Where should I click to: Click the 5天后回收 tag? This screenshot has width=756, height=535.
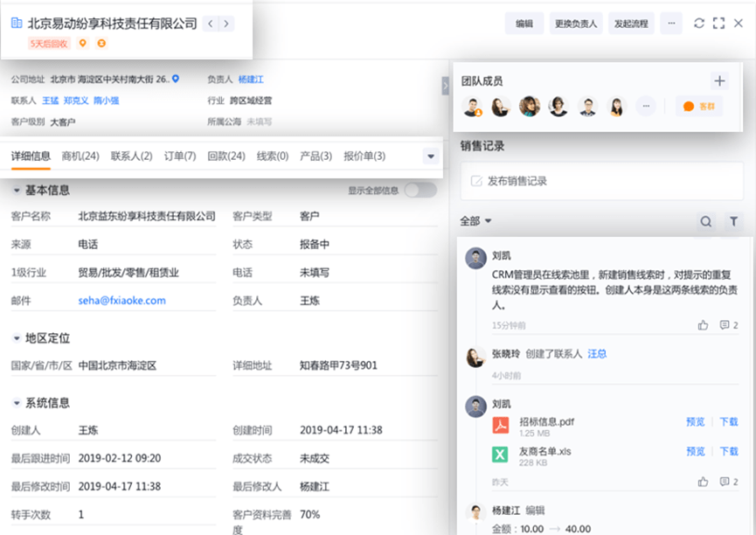(x=49, y=44)
